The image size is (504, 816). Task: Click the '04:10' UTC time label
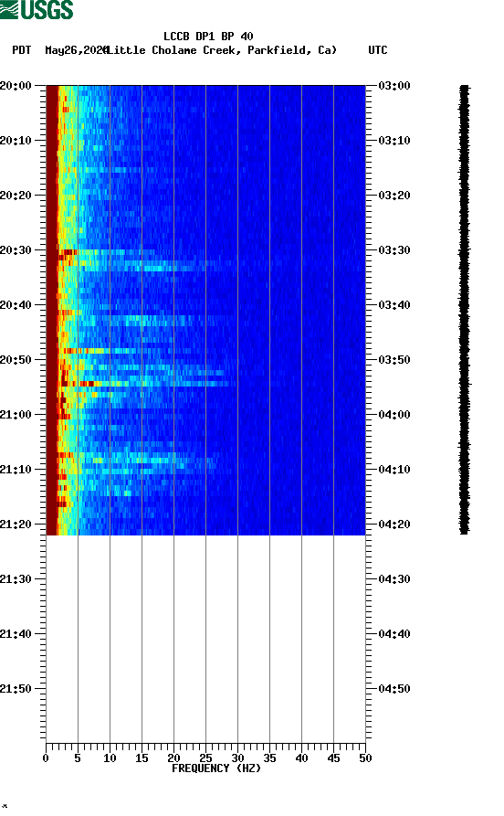pos(394,470)
